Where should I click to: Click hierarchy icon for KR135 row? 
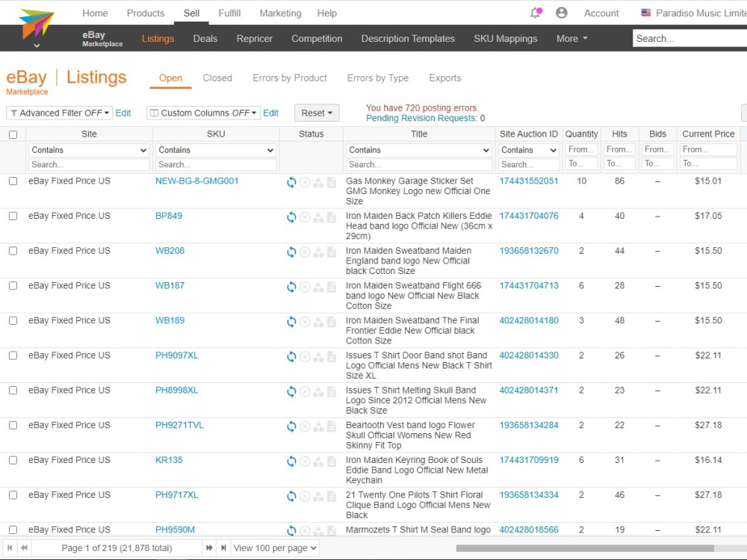[x=318, y=461]
